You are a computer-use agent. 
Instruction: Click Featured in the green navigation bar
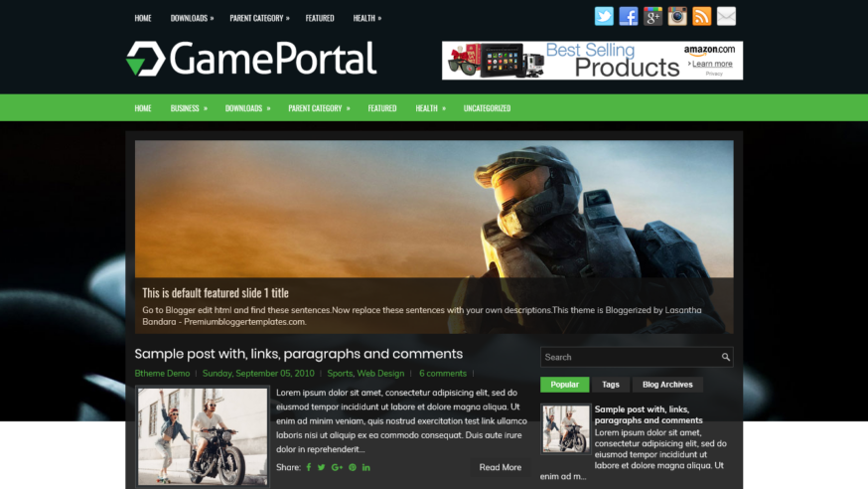[x=382, y=108]
